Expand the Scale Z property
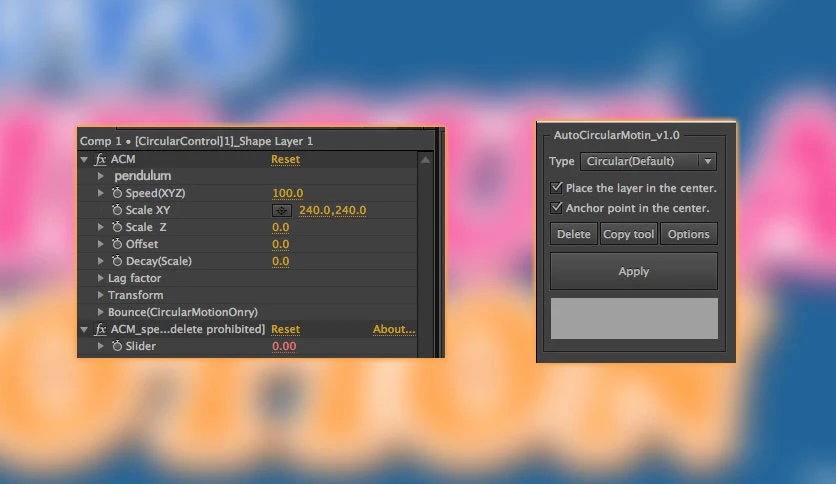The image size is (836, 484). pyautogui.click(x=100, y=227)
